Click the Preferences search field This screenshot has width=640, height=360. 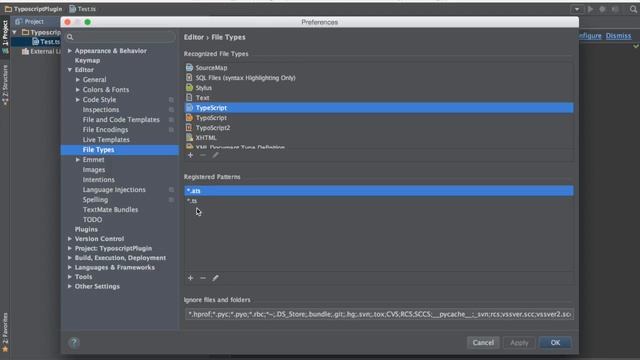click(x=120, y=37)
